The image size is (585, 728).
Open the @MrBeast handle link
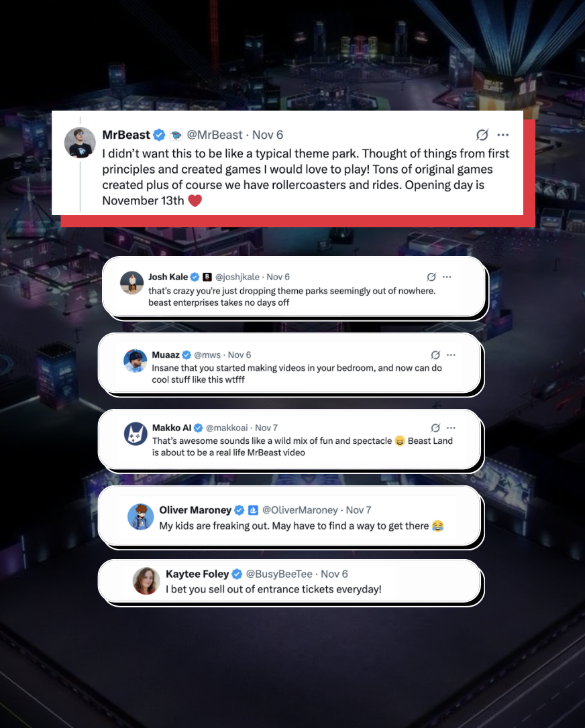215,135
